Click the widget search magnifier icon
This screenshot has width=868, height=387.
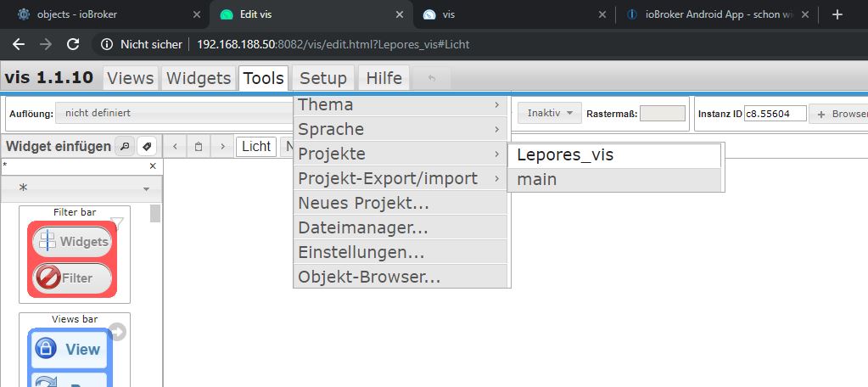coord(125,146)
